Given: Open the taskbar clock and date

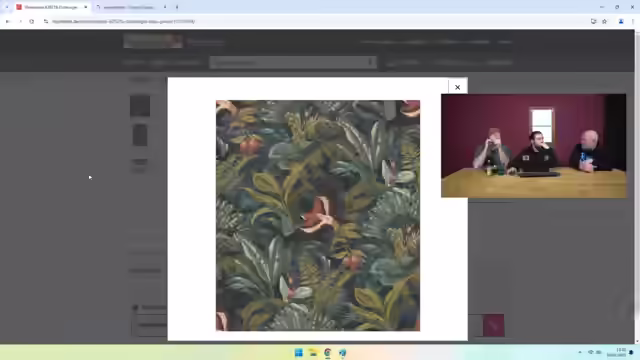Looking at the screenshot, I should coord(616,352).
